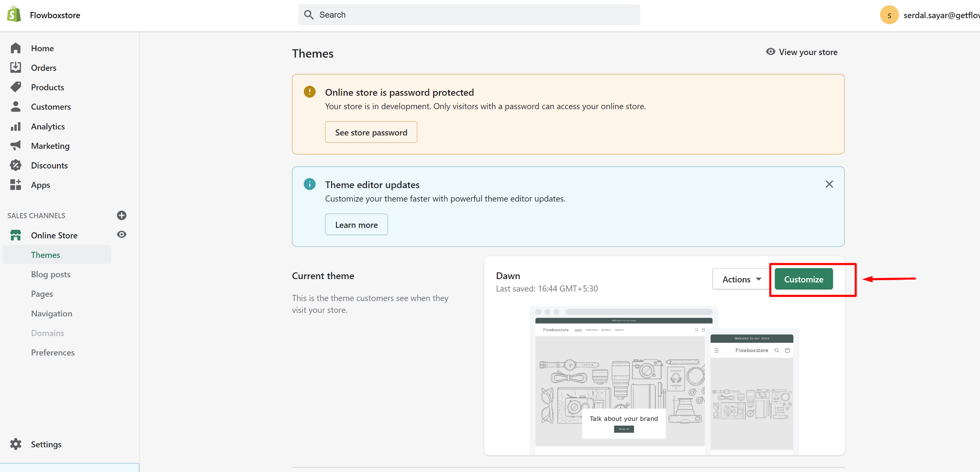This screenshot has height=472, width=980.
Task: Click the Analytics bar chart icon
Action: (x=16, y=126)
